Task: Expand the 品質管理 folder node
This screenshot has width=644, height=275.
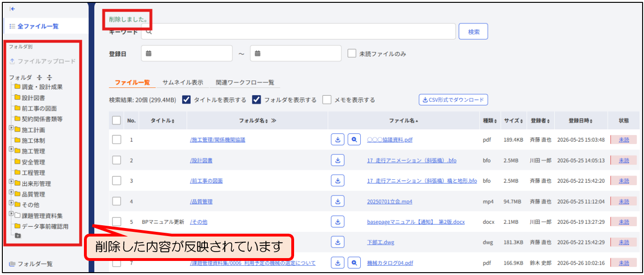Action: [11, 192]
